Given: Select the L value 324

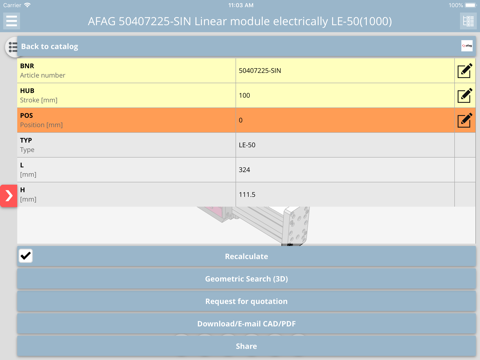Looking at the screenshot, I should pos(244,170).
